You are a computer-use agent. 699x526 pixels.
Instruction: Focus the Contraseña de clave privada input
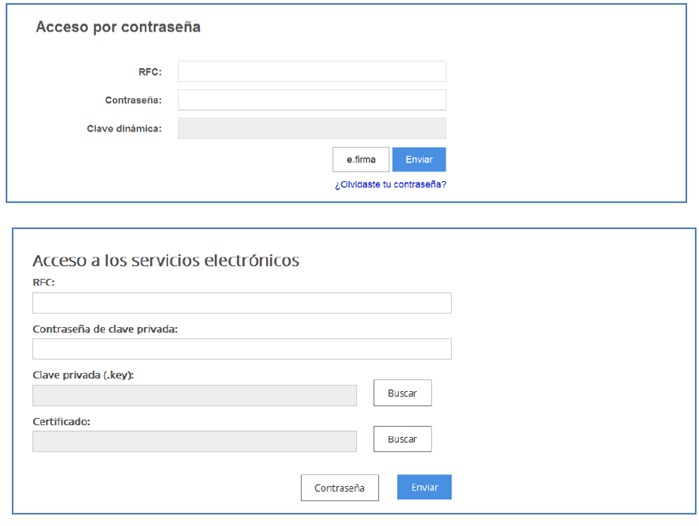pyautogui.click(x=241, y=349)
